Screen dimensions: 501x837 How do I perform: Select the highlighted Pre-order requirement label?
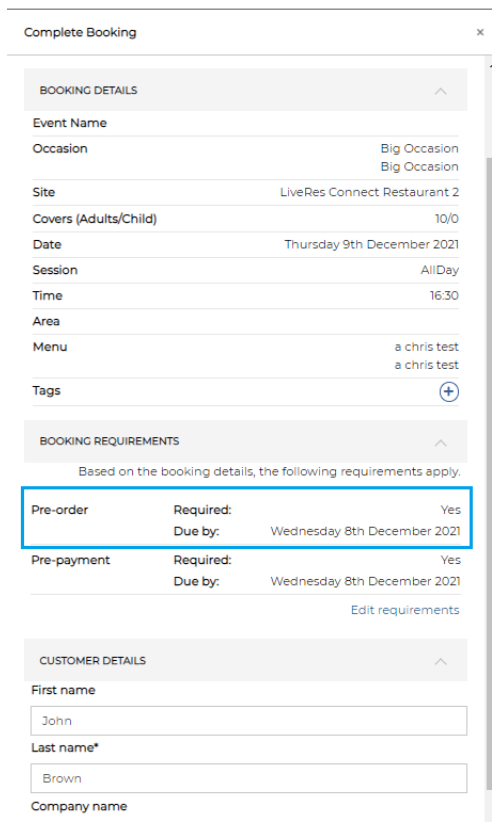60,510
